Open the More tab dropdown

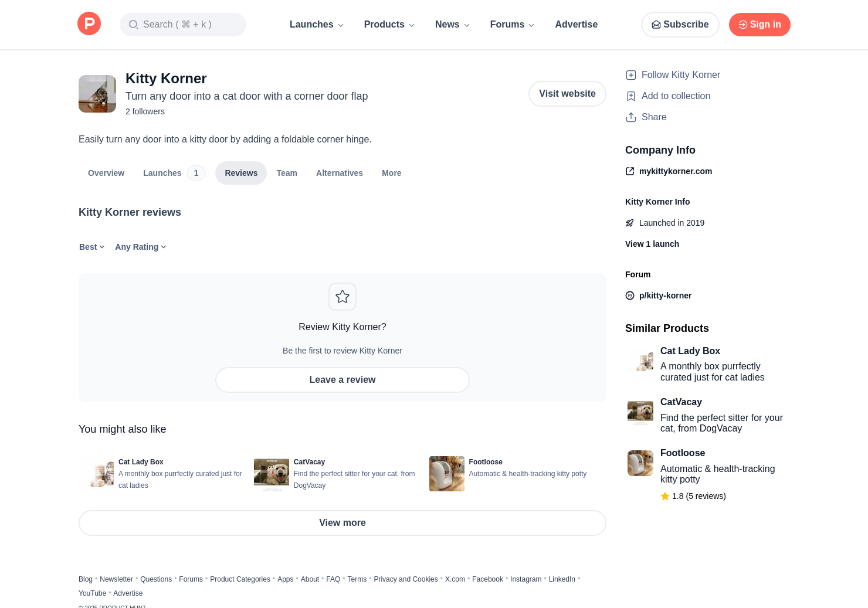pyautogui.click(x=392, y=173)
